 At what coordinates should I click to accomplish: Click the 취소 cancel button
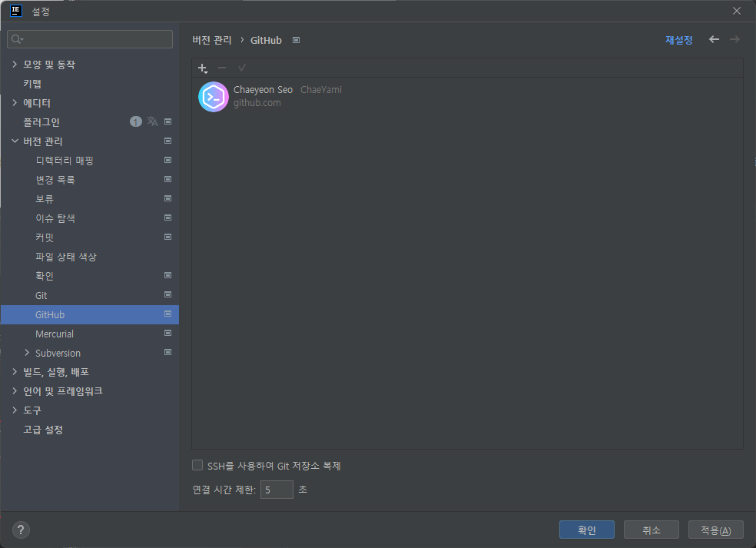[652, 530]
